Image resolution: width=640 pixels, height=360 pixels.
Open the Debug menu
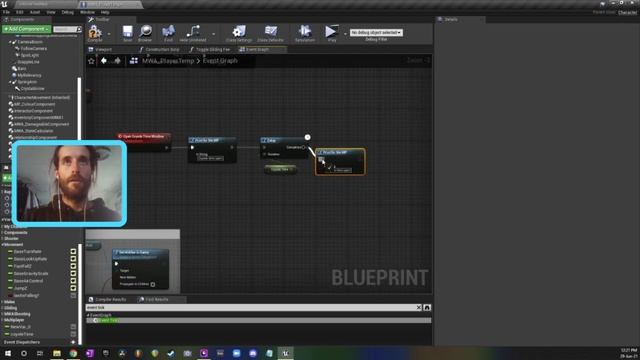click(68, 12)
